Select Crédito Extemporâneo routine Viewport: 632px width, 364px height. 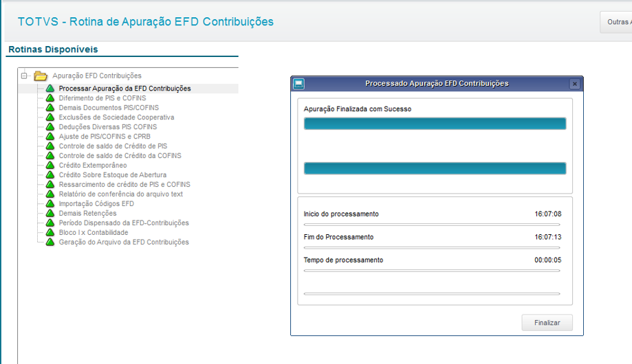point(93,165)
